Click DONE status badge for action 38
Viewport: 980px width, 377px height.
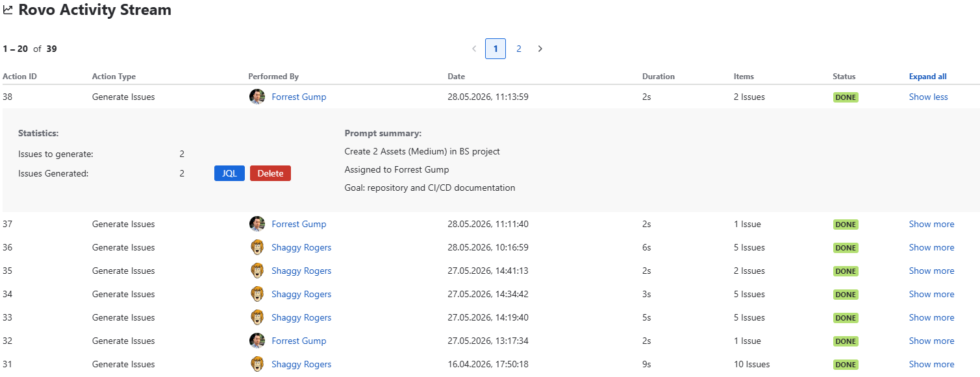coord(846,97)
